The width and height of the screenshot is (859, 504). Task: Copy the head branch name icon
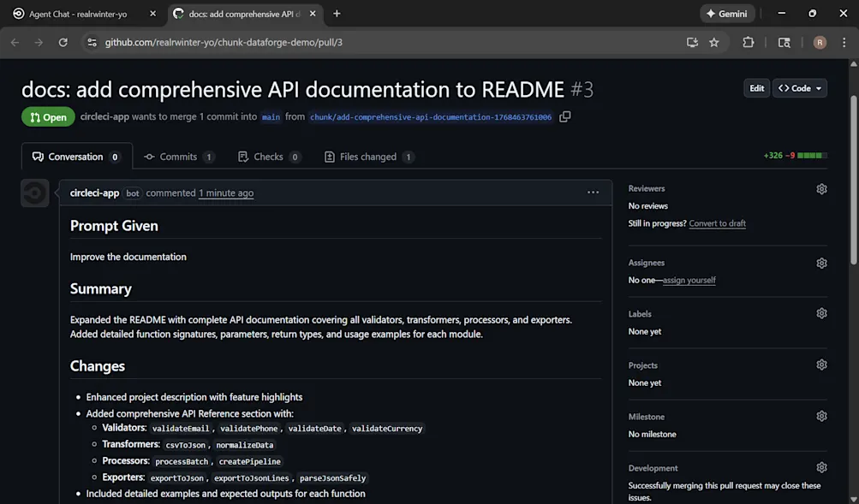click(564, 117)
